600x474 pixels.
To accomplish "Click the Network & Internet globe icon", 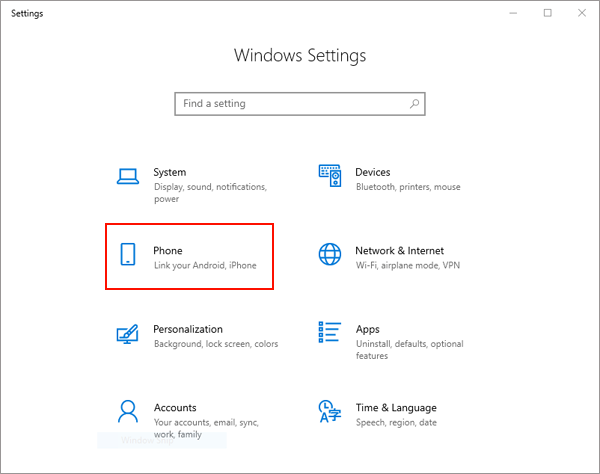I will click(x=330, y=255).
